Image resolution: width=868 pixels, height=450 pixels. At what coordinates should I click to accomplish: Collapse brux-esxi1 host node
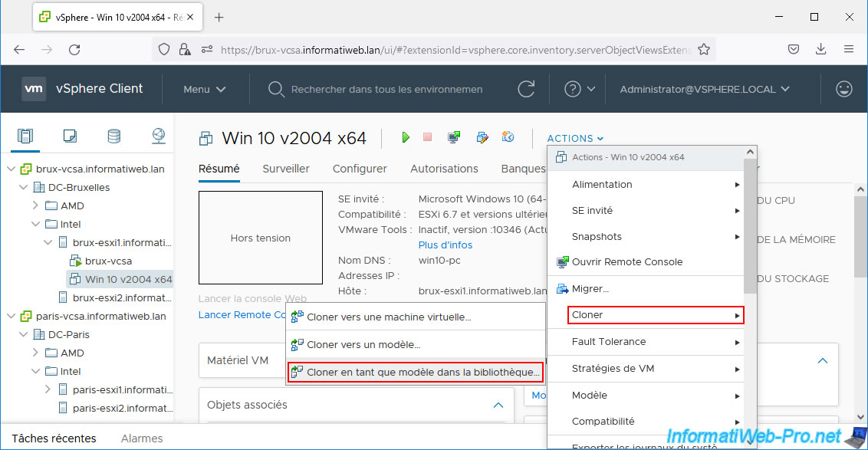48,242
